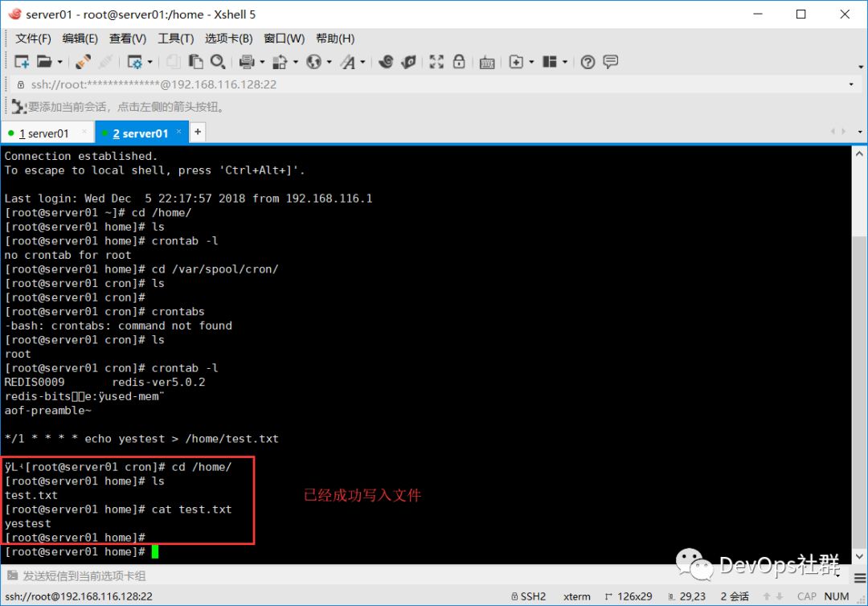Click the vertical scrollbar thumb
Screen dimensions: 868x606
859,391
